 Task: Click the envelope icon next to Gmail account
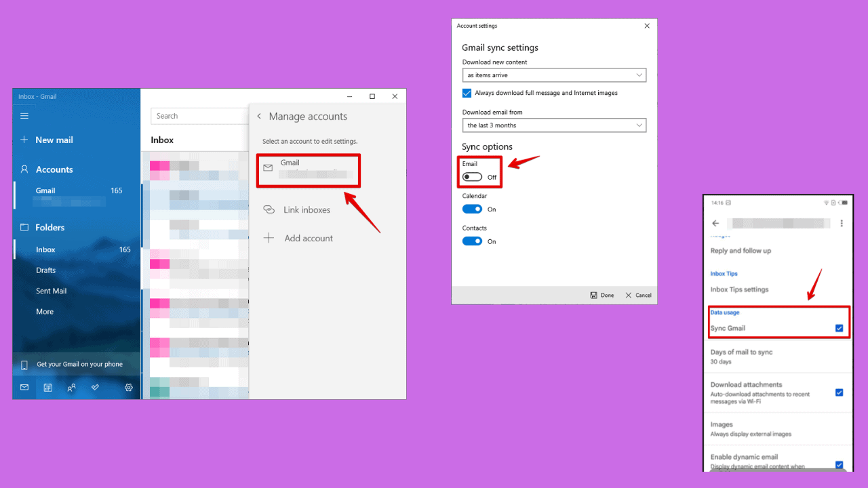268,167
